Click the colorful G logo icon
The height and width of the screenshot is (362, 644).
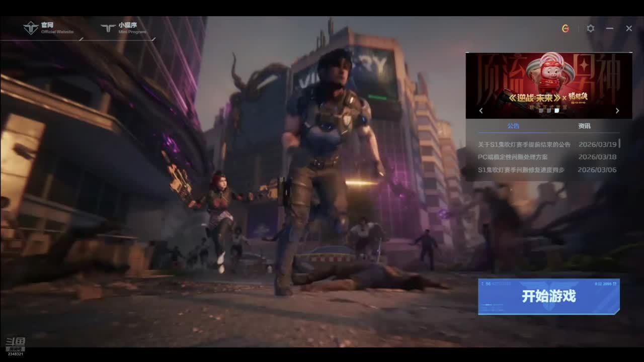tap(566, 29)
